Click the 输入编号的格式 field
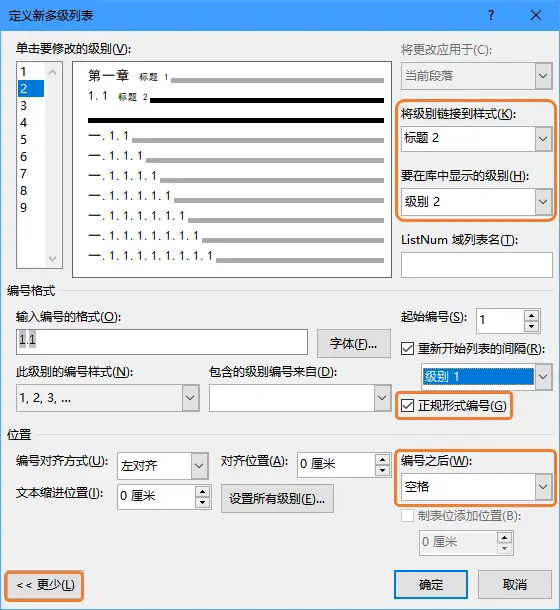 [x=162, y=342]
